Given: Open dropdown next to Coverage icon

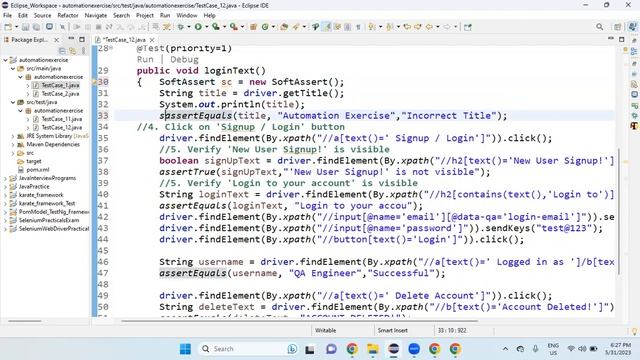Looking at the screenshot, I should [x=224, y=27].
